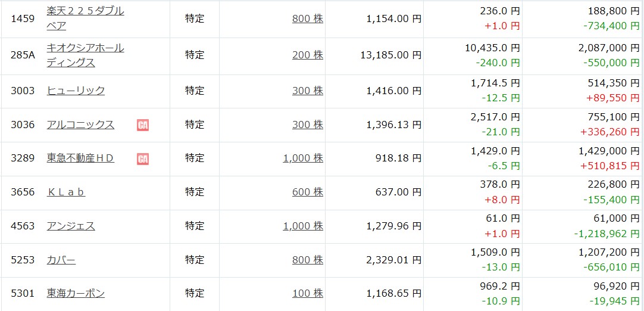Click the CA icon beside 東急不動産ＨＤ
The width and height of the screenshot is (644, 311).
coord(142,158)
